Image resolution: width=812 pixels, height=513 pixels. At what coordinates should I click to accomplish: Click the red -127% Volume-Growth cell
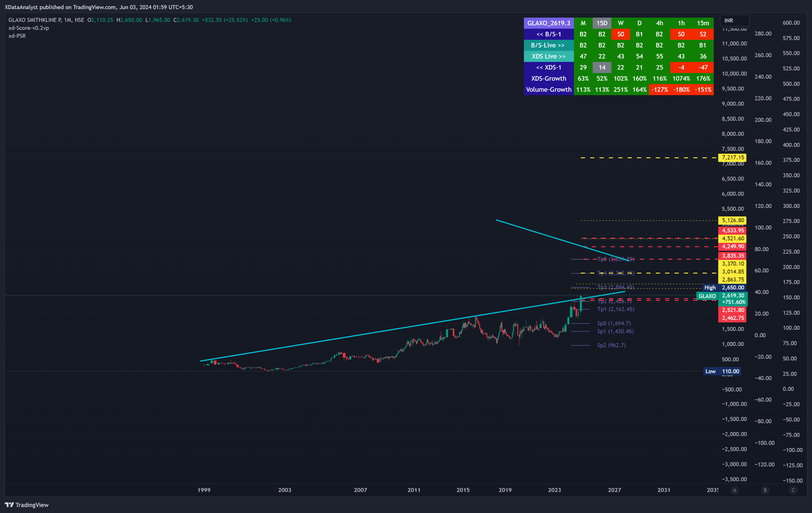click(x=660, y=90)
